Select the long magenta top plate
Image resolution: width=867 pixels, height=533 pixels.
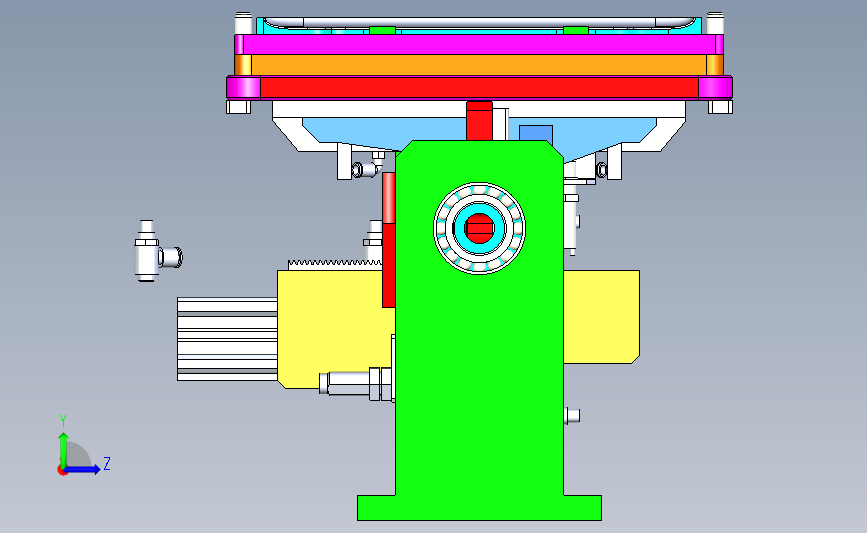pyautogui.click(x=479, y=44)
